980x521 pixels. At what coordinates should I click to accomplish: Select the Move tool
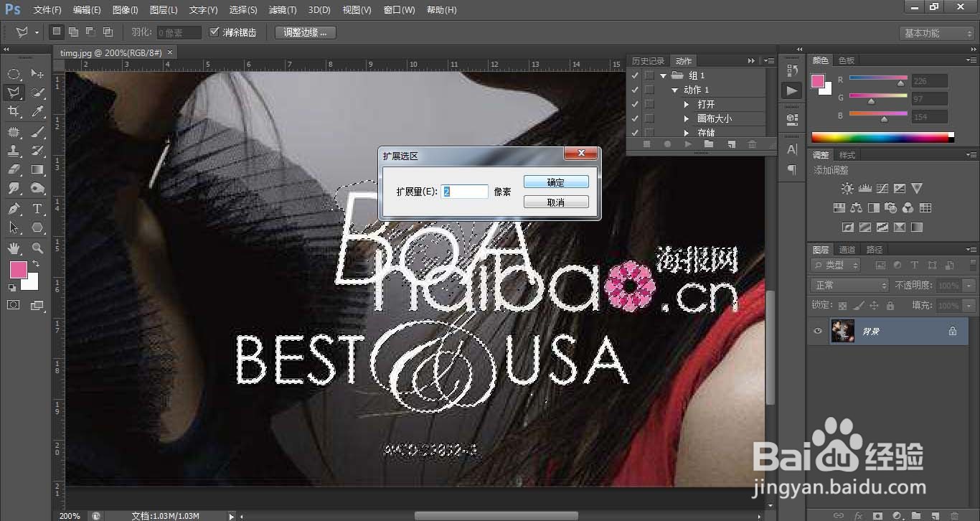coord(38,74)
